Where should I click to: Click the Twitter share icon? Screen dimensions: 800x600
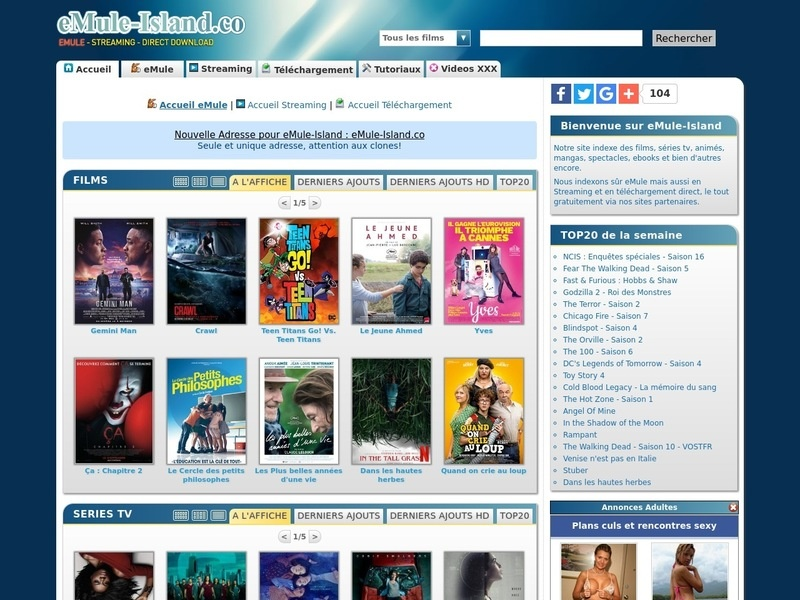pyautogui.click(x=583, y=94)
